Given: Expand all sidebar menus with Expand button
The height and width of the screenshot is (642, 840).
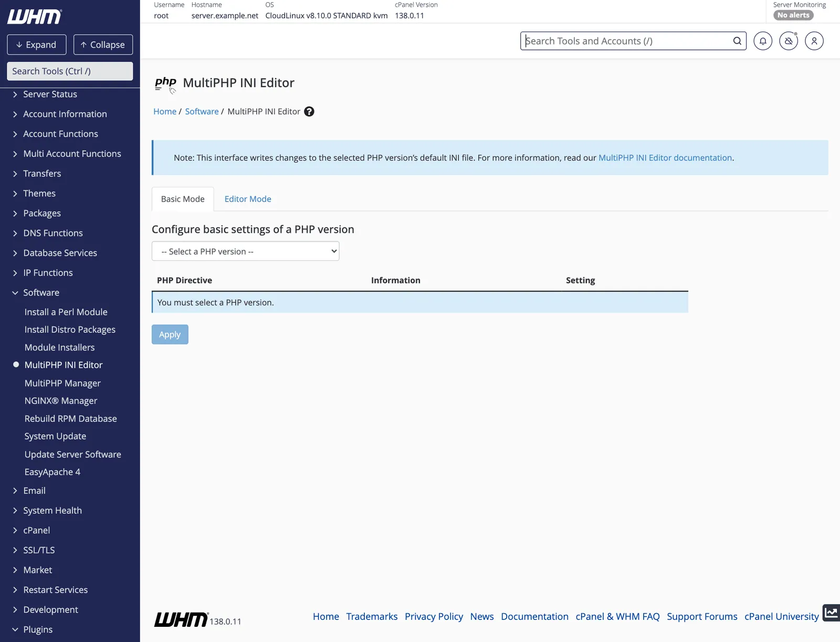Looking at the screenshot, I should click(37, 45).
